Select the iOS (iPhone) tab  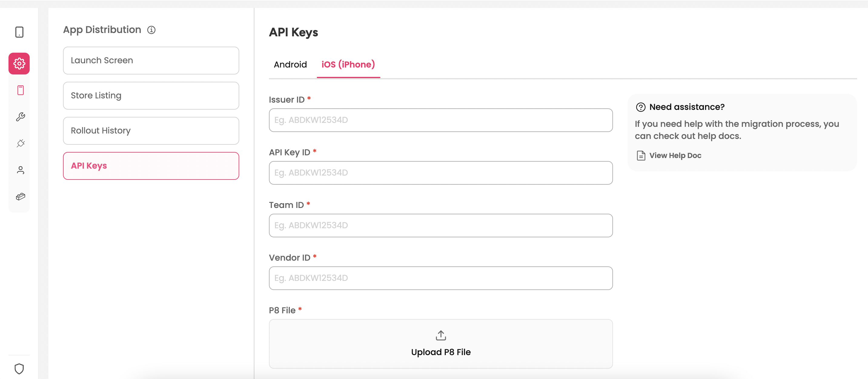point(348,64)
